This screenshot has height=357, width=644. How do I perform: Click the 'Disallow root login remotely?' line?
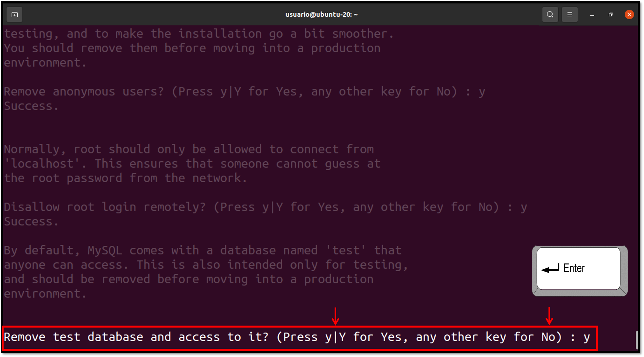click(265, 207)
